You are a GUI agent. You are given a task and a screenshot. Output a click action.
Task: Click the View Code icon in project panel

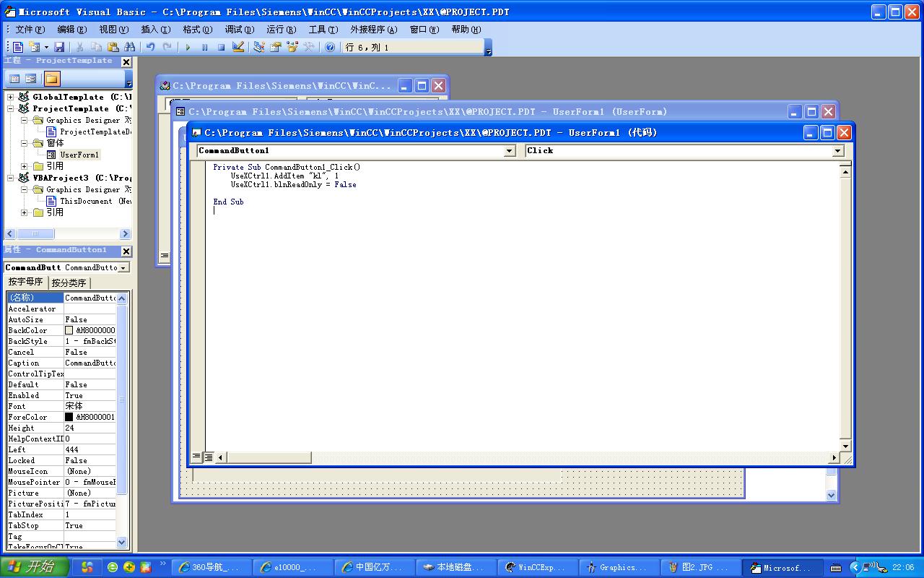pyautogui.click(x=14, y=79)
